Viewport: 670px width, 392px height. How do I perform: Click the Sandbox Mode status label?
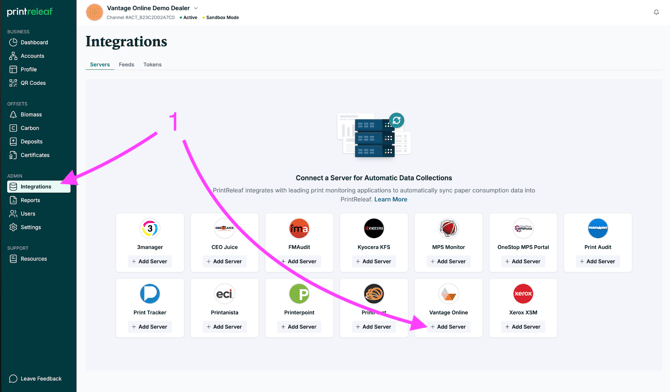coord(222,18)
